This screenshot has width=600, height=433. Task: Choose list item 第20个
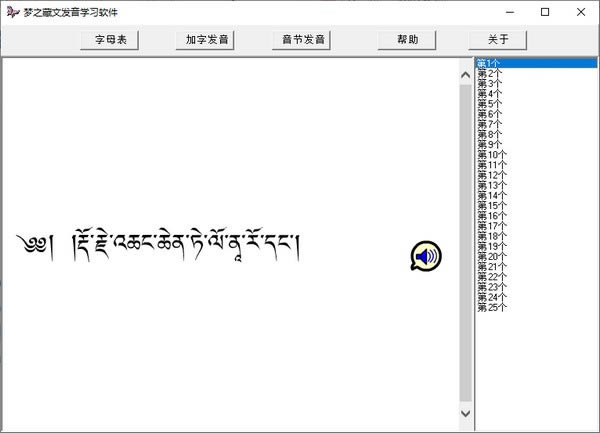tap(492, 256)
